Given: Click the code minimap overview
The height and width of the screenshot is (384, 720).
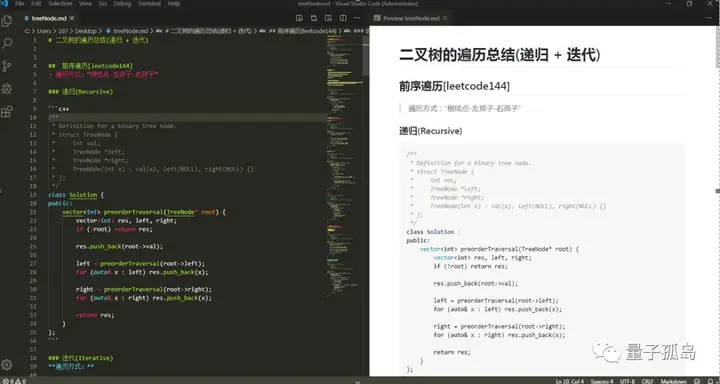Looking at the screenshot, I should tap(344, 165).
